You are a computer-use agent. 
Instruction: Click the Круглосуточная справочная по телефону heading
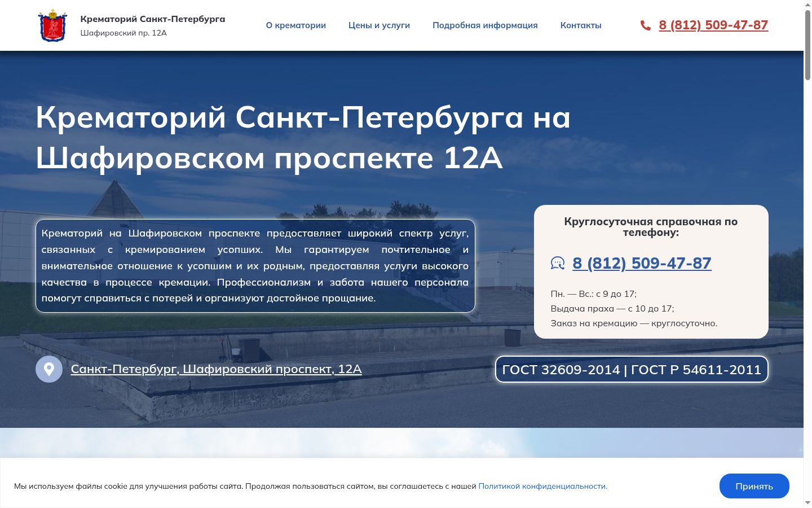click(x=651, y=227)
